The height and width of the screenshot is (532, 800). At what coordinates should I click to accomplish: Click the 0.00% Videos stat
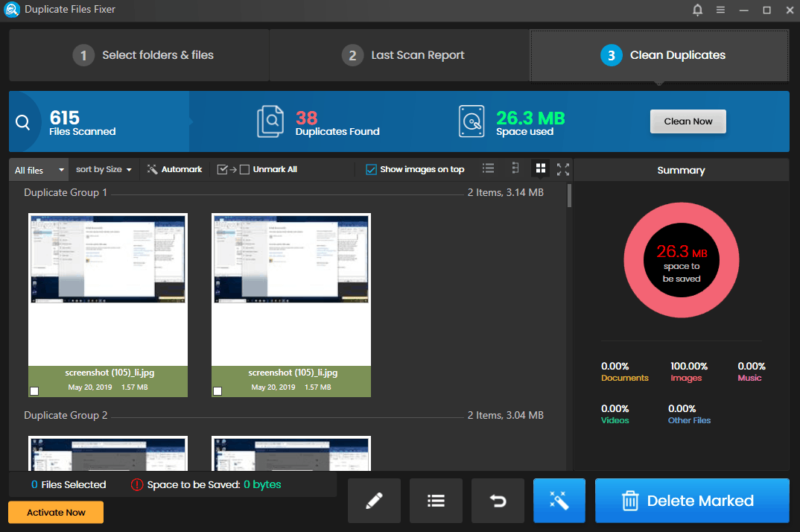point(615,414)
